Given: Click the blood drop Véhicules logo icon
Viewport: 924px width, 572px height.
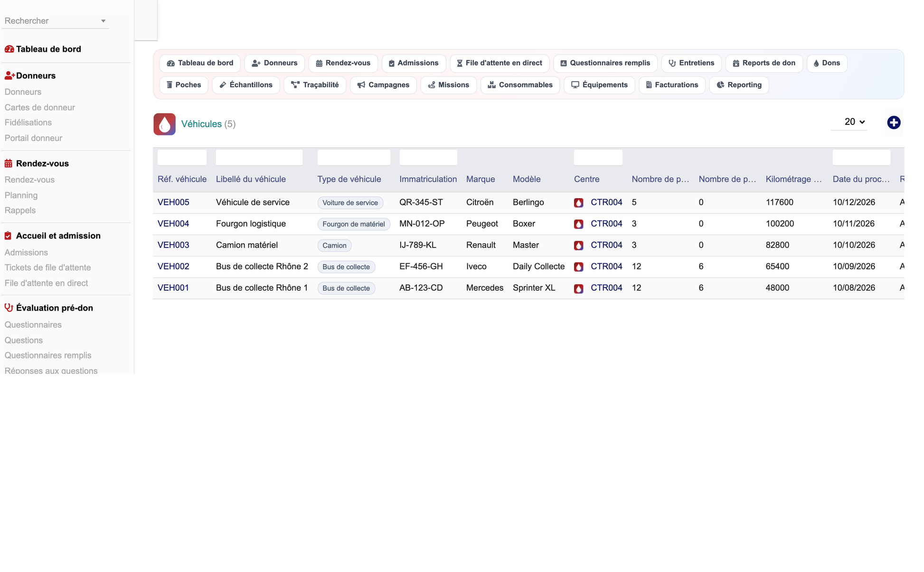Looking at the screenshot, I should (x=164, y=124).
